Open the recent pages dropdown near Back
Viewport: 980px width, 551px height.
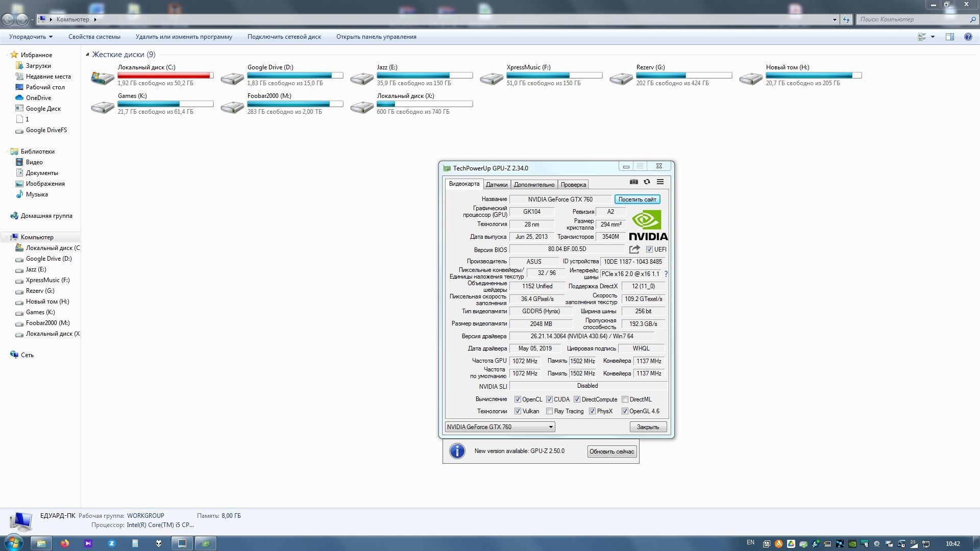click(32, 19)
